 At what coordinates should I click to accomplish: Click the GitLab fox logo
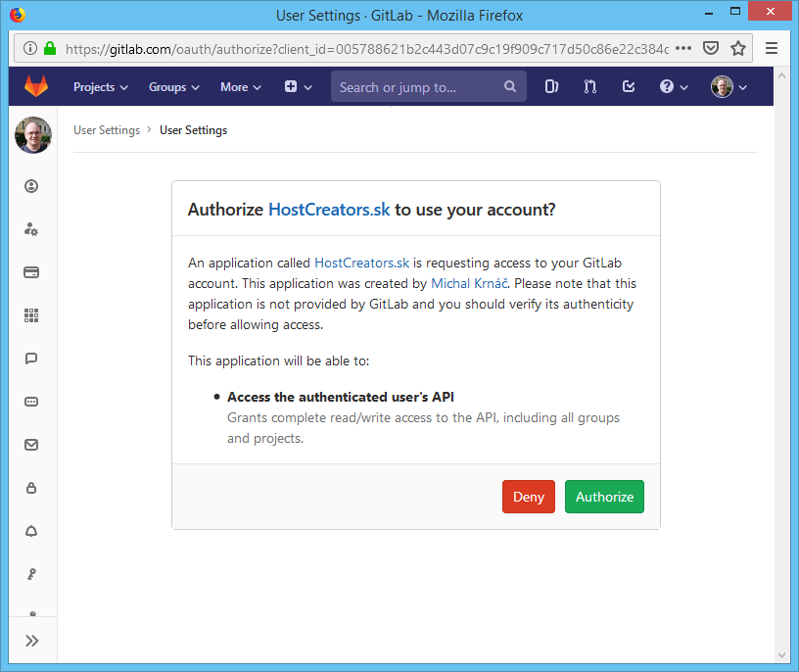36,86
